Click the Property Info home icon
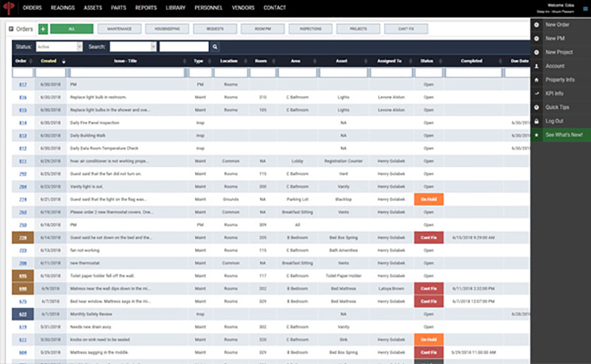 click(x=536, y=80)
